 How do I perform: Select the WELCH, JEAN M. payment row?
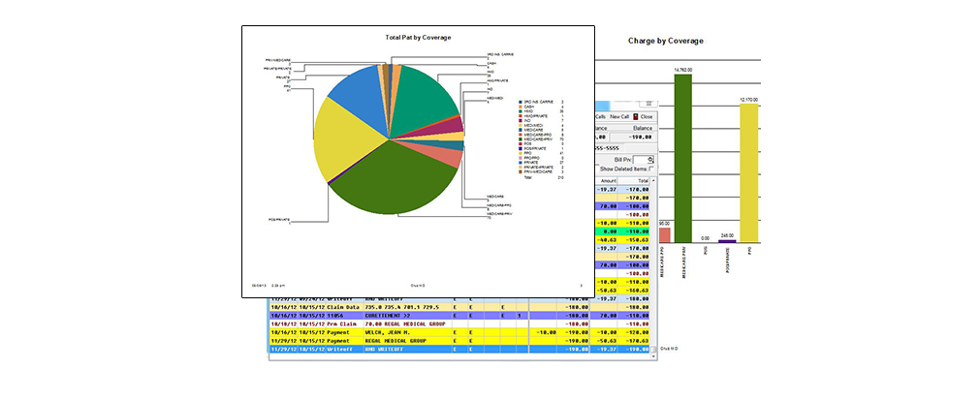388,331
